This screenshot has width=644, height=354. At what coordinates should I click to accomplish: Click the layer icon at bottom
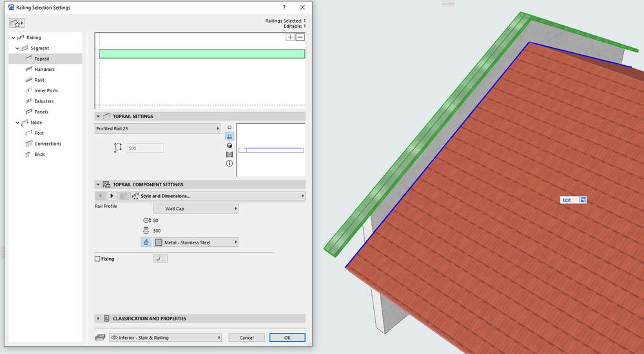pyautogui.click(x=100, y=338)
